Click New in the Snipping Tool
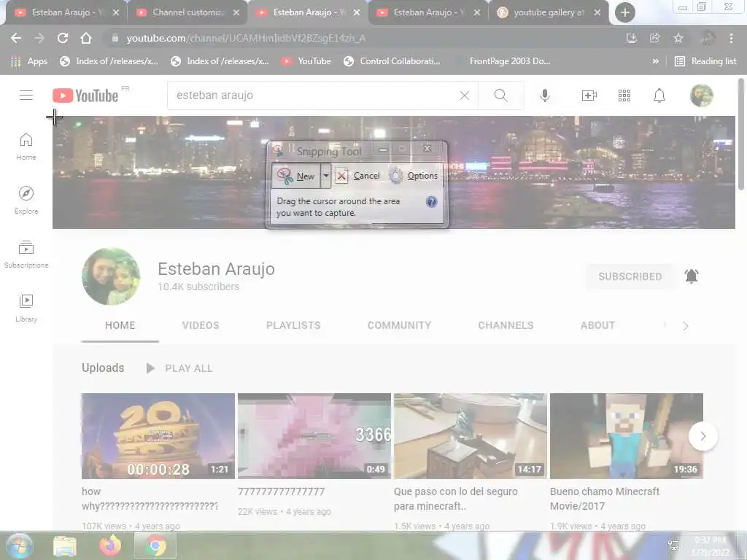The width and height of the screenshot is (747, 560). pos(296,176)
